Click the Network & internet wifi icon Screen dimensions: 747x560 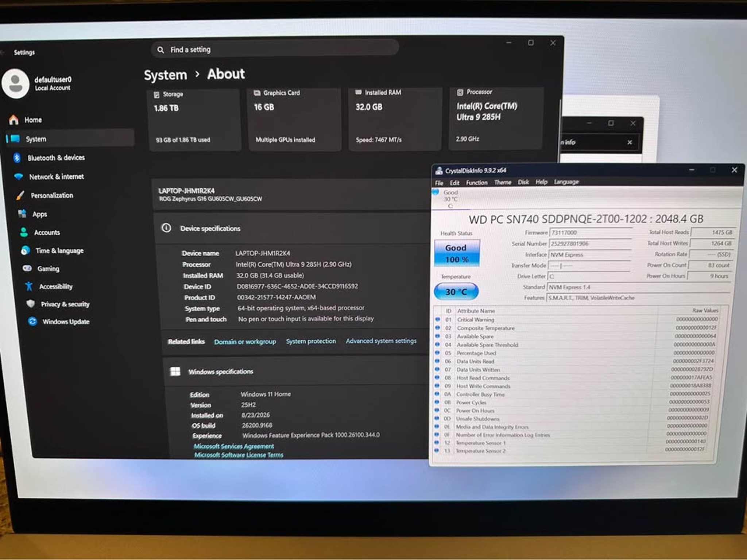18,176
